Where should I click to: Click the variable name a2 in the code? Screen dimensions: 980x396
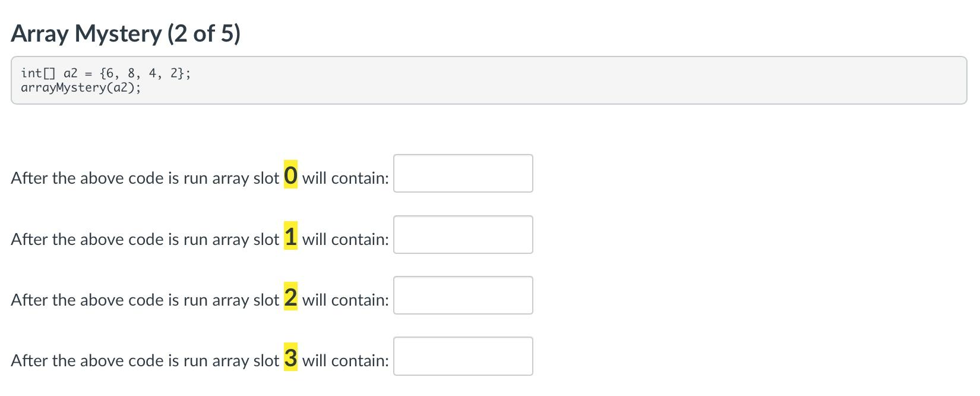[x=70, y=73]
